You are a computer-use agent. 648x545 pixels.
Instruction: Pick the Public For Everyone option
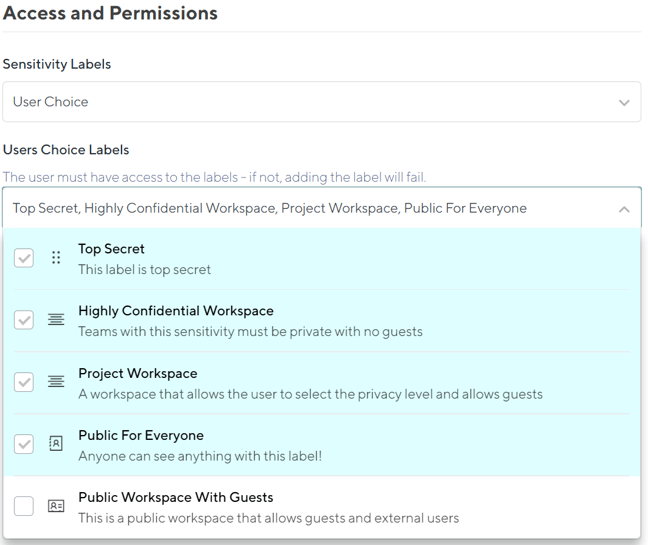pyautogui.click(x=141, y=435)
